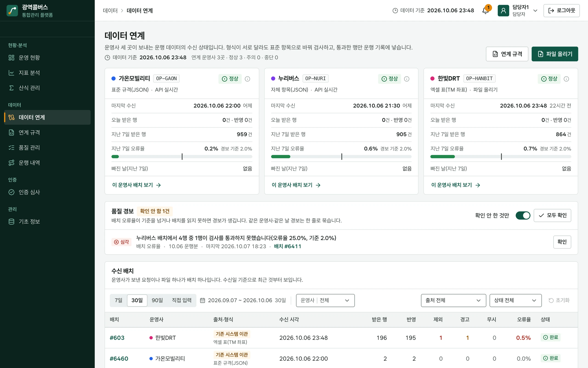Viewport: 588px width, 368px height.
Task: Click the 파일 올리기 button
Action: pos(555,54)
